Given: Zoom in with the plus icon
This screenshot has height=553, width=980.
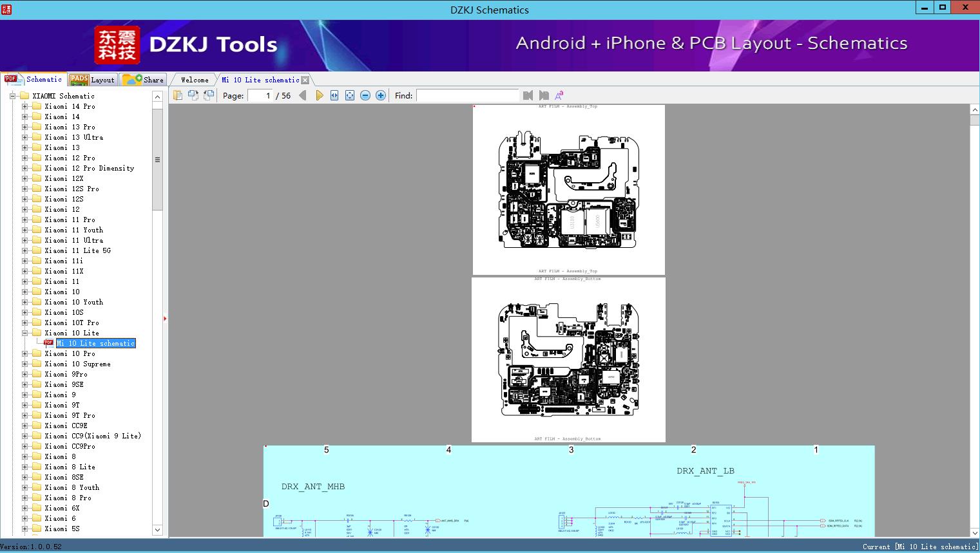Looking at the screenshot, I should tap(381, 95).
